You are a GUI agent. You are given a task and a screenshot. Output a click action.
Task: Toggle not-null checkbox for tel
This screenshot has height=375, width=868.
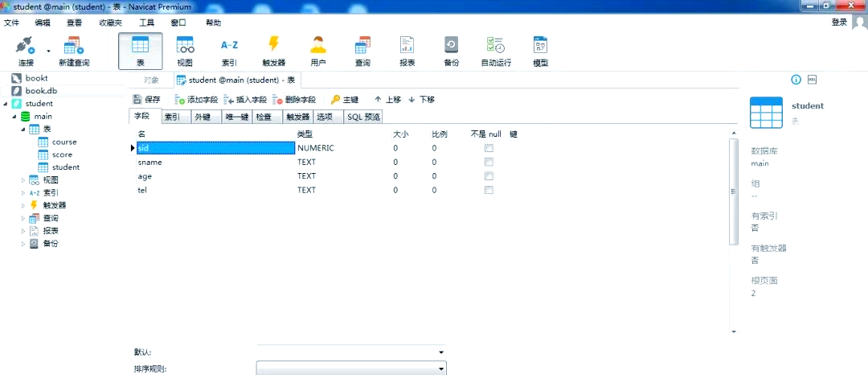coord(489,190)
